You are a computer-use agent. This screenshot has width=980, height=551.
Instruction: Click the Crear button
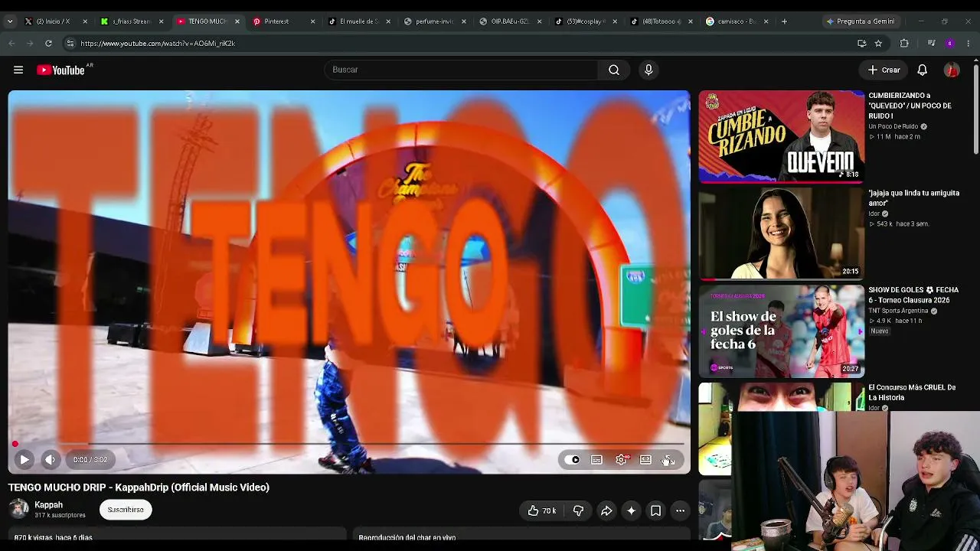884,70
